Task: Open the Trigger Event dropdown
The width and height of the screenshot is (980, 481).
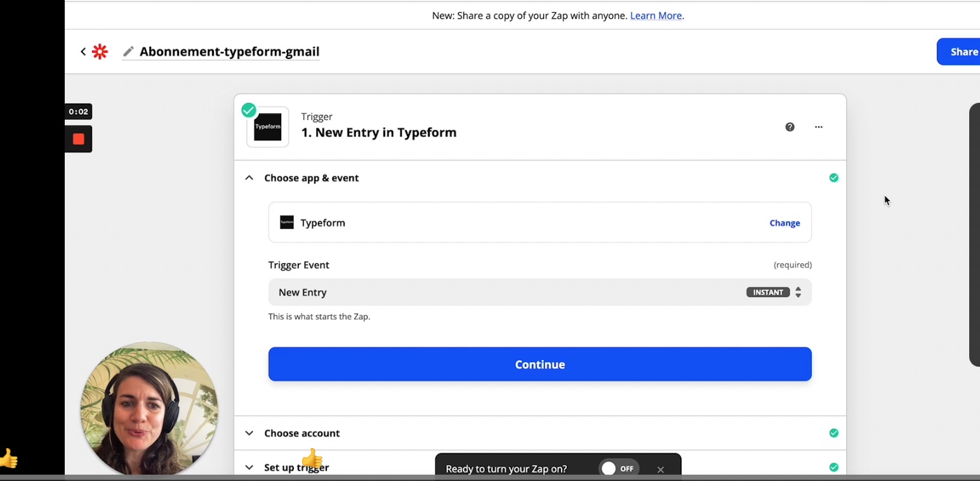Action: 540,293
